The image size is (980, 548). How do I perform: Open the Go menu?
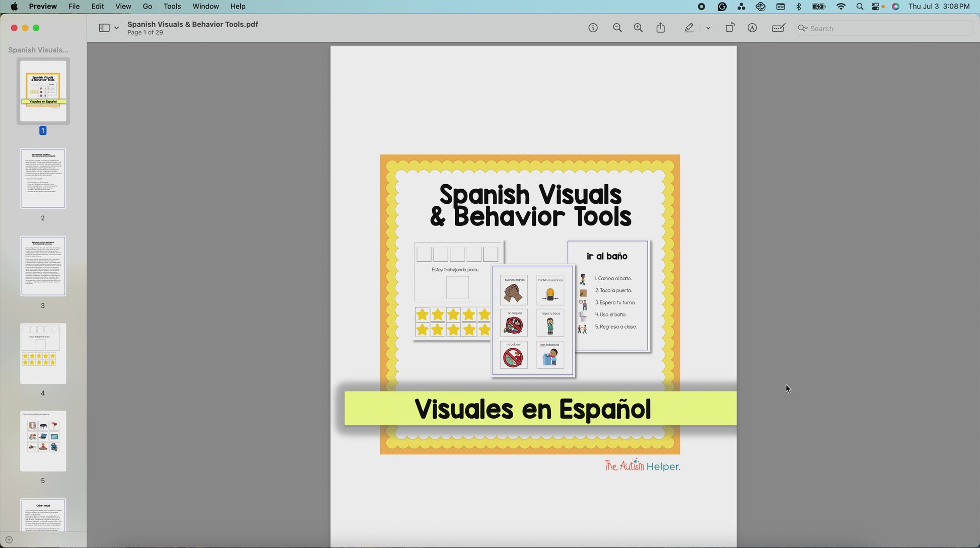pos(147,7)
